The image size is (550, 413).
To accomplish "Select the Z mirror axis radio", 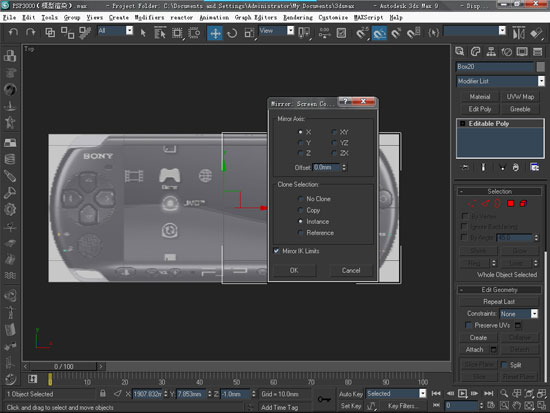I will click(300, 153).
